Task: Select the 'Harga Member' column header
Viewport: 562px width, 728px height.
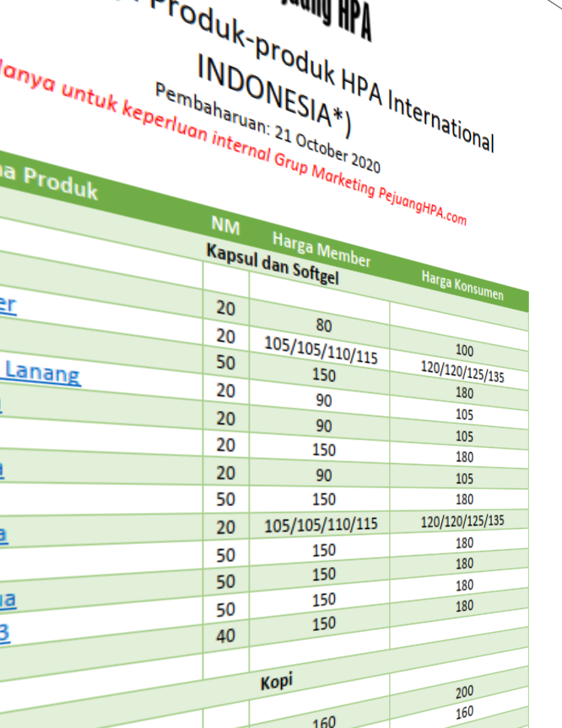Action: [322, 250]
